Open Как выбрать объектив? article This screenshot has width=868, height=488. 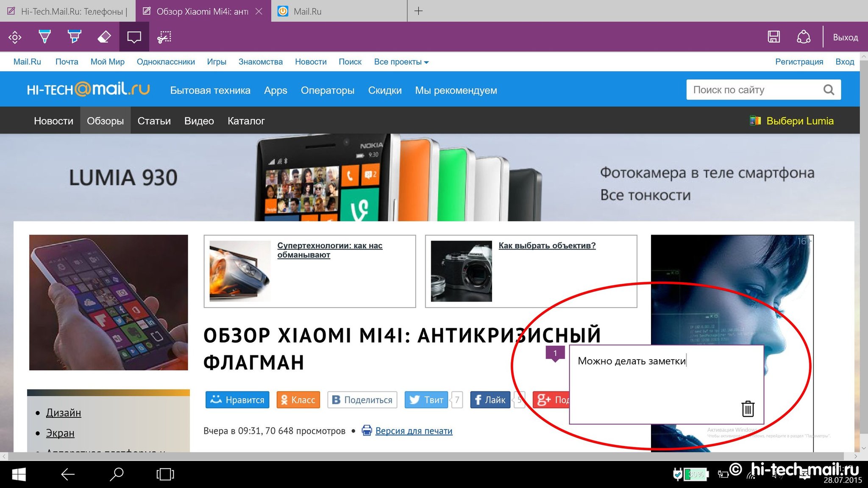547,245
